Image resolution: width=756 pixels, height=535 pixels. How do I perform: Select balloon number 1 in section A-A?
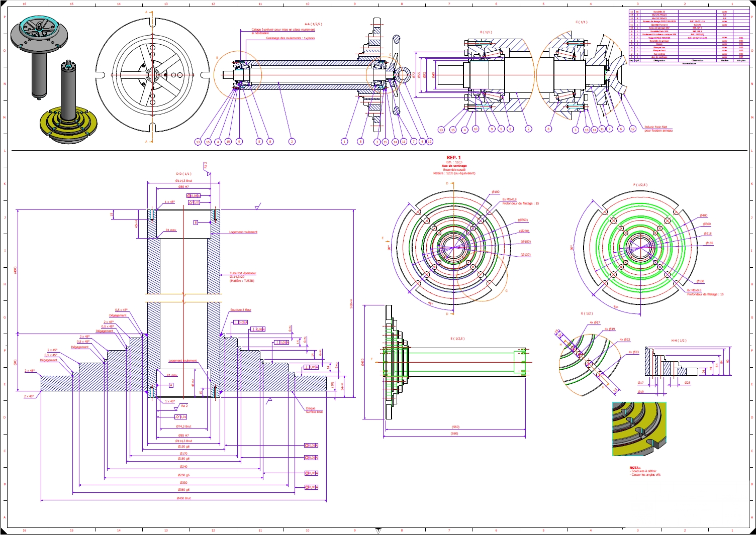point(344,142)
